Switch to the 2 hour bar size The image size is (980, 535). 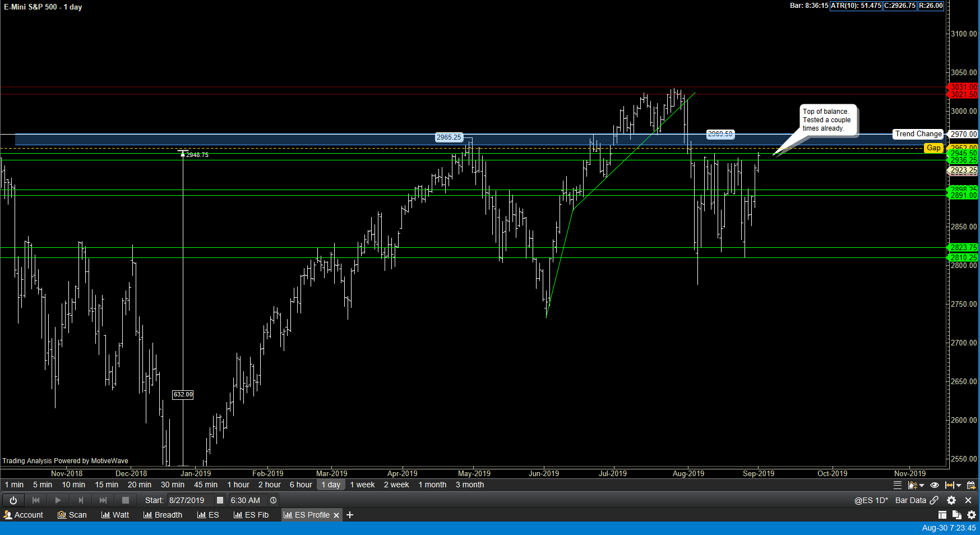tap(270, 485)
